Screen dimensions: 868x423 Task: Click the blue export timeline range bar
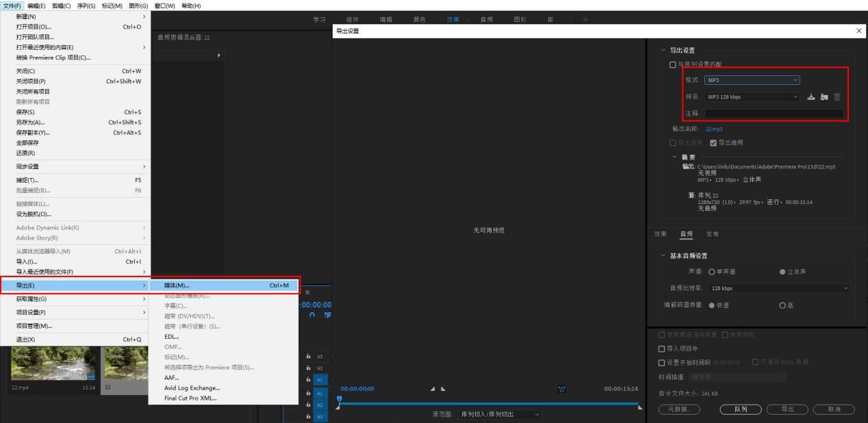point(488,404)
